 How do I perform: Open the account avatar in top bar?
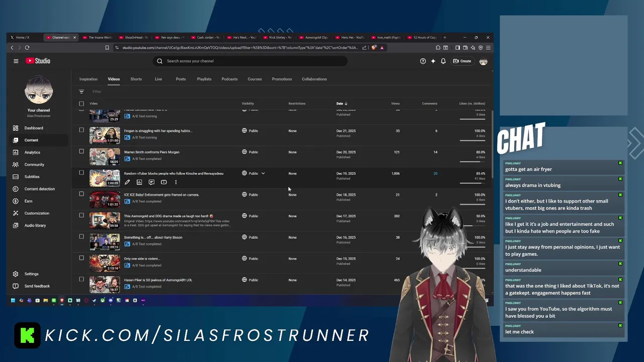pos(484,61)
